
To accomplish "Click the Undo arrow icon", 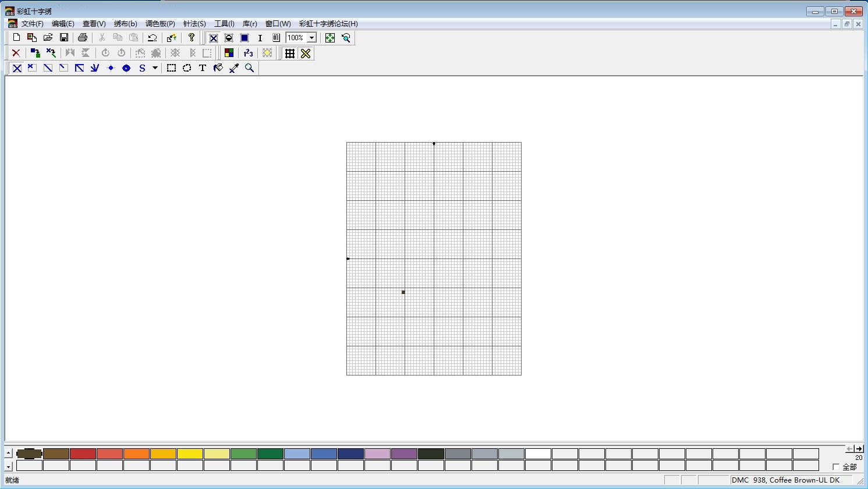I will click(x=152, y=38).
